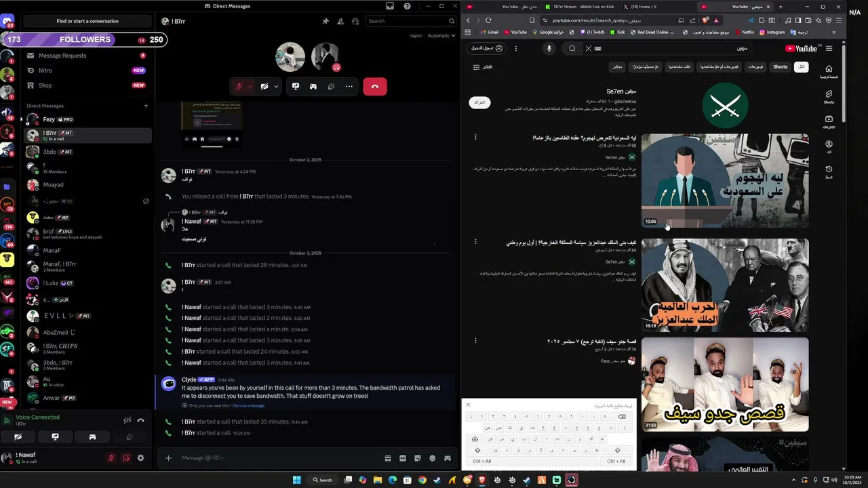Share screen button in voice panel
The image size is (868, 488).
(x=56, y=437)
